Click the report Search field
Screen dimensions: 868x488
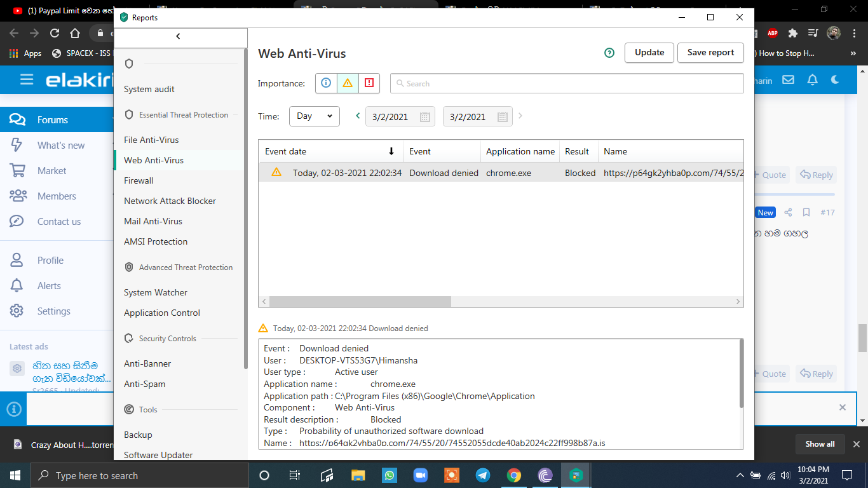pos(567,83)
